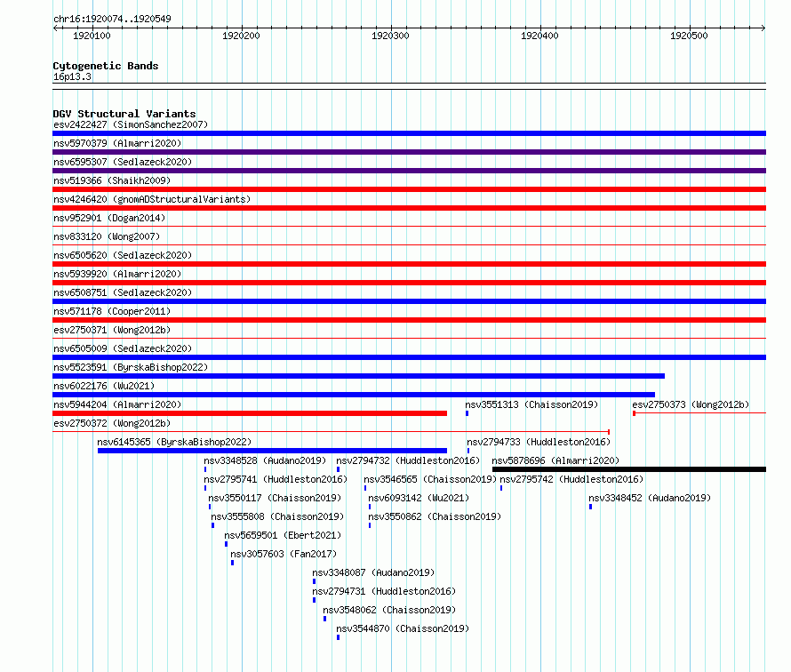Select nsv5878696 (Almarri2020) black bar
791x672 pixels.
pos(629,469)
